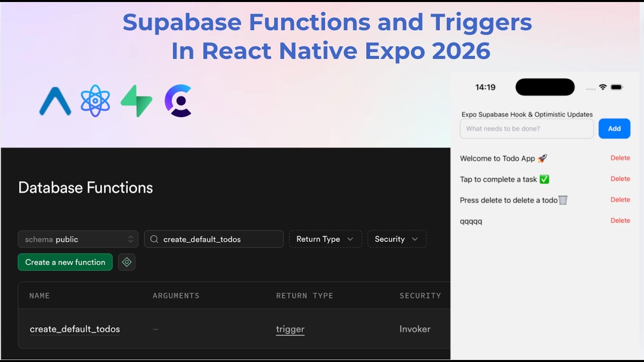644x362 pixels.
Task: Click the SECURITY column header
Action: pyautogui.click(x=420, y=296)
